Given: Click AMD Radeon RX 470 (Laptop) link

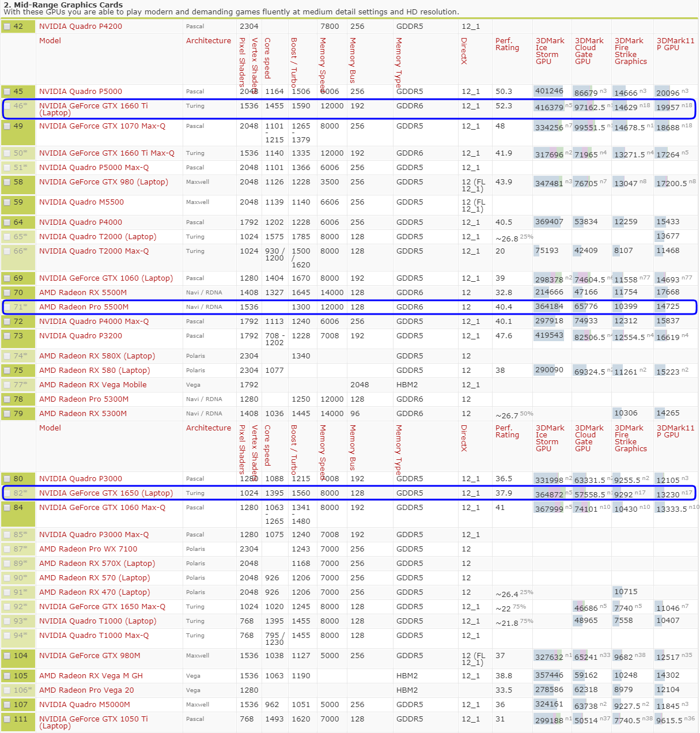Looking at the screenshot, I should pyautogui.click(x=94, y=592).
